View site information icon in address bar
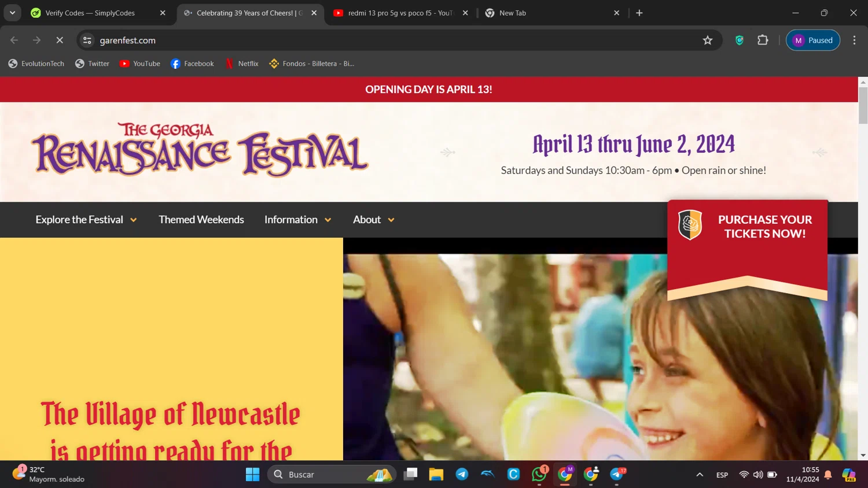 point(87,40)
